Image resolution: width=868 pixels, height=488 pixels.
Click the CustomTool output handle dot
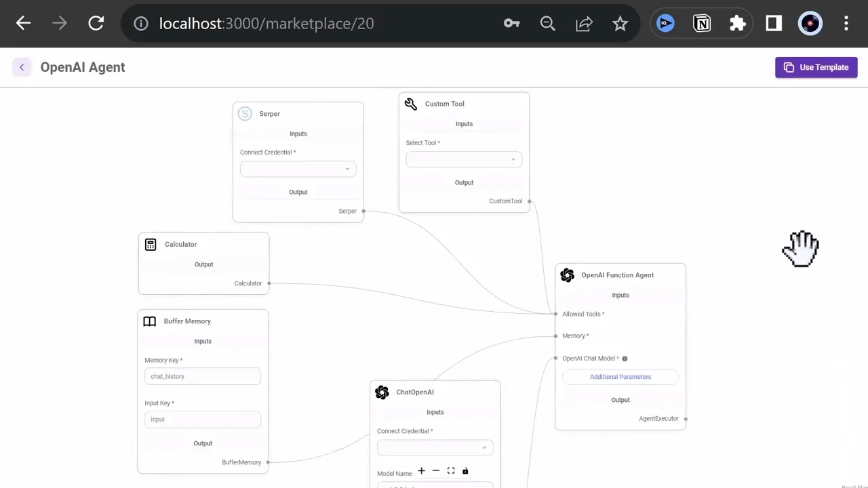point(530,201)
